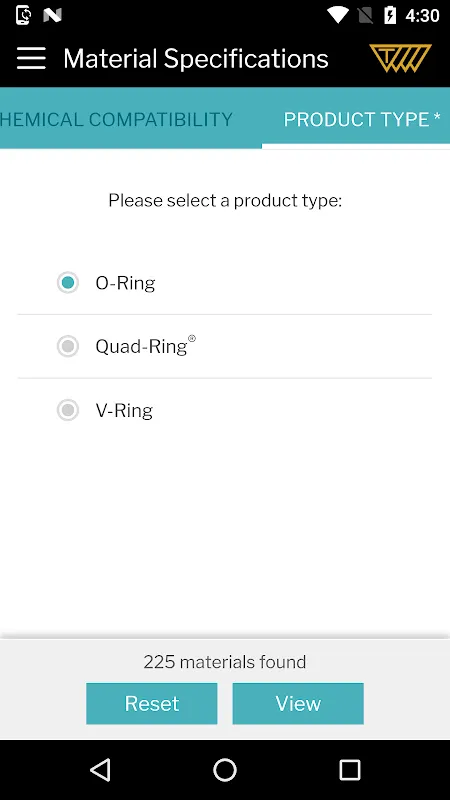This screenshot has width=450, height=800.
Task: Open recent apps square button
Action: 349,769
